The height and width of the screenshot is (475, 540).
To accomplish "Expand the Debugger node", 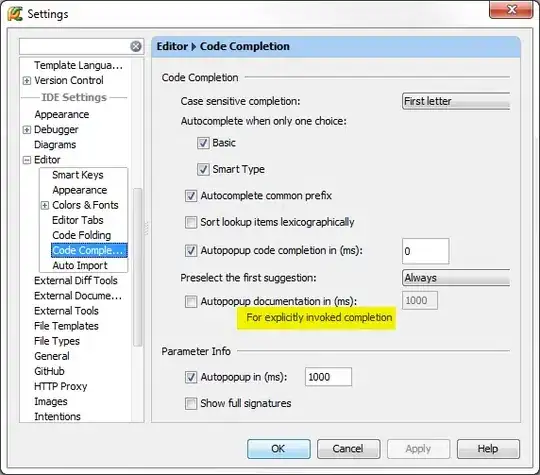I will click(27, 130).
